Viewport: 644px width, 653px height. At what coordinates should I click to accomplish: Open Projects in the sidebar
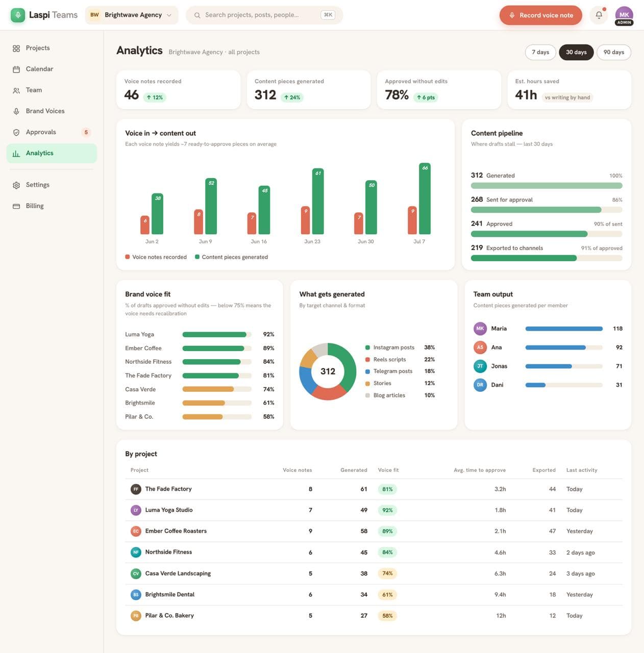52,48
